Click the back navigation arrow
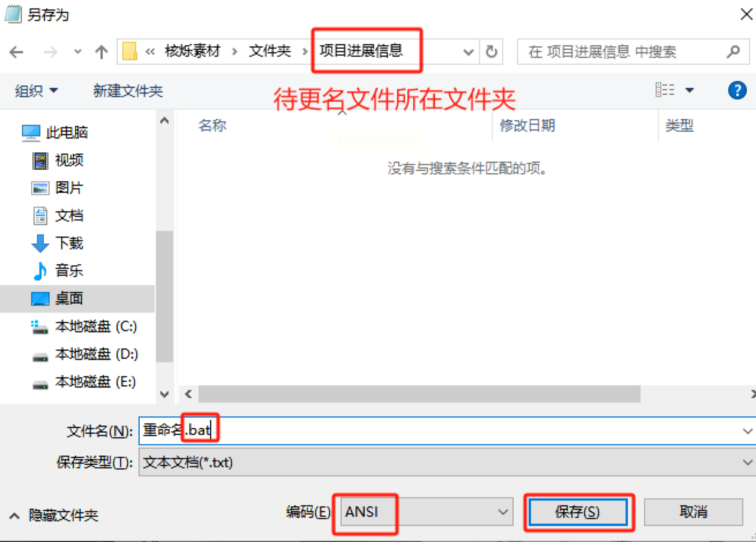Image resolution: width=756 pixels, height=542 pixels. tap(17, 52)
